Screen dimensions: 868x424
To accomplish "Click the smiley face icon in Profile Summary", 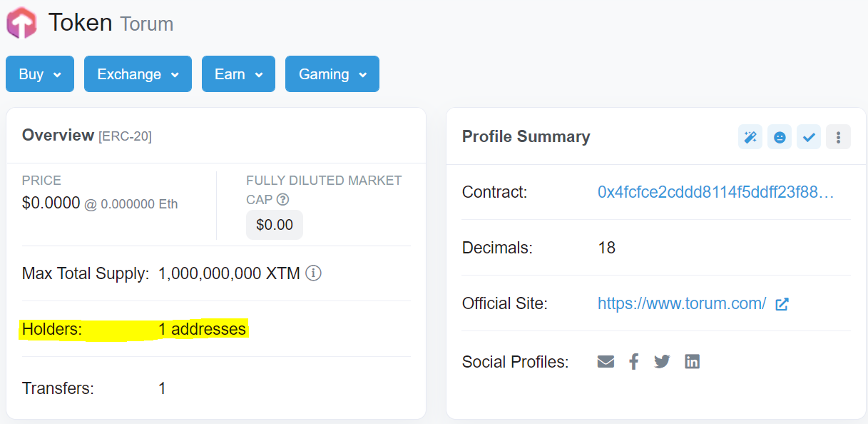I will [x=780, y=137].
